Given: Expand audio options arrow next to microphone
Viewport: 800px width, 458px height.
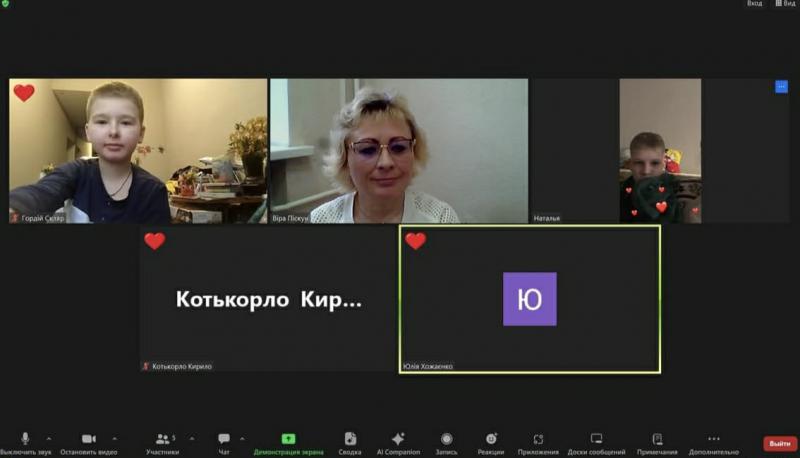Looking at the screenshot, I should [x=49, y=439].
